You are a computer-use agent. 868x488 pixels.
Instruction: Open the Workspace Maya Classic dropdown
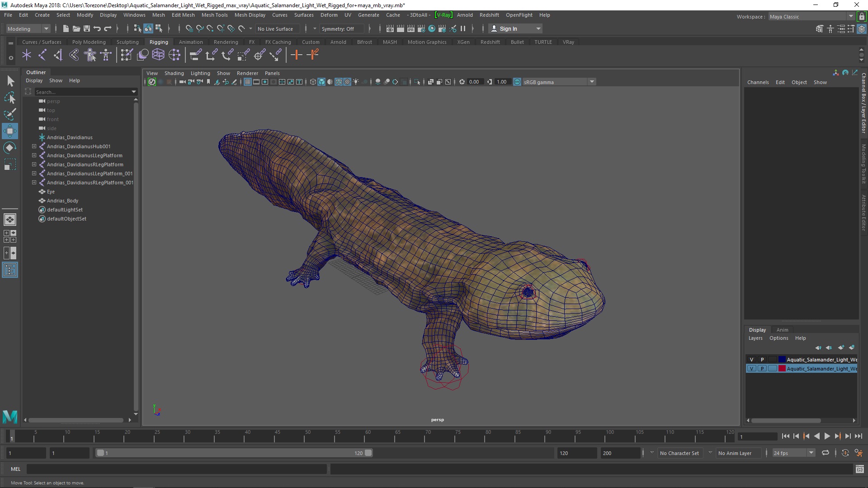pyautogui.click(x=811, y=17)
